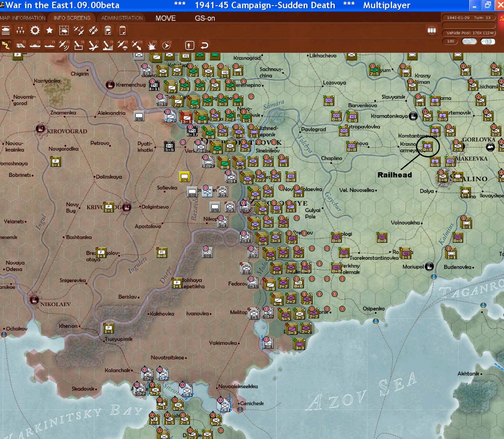504x439 pixels.
Task: Switch to MAP INFORMATION tab
Action: (23, 18)
